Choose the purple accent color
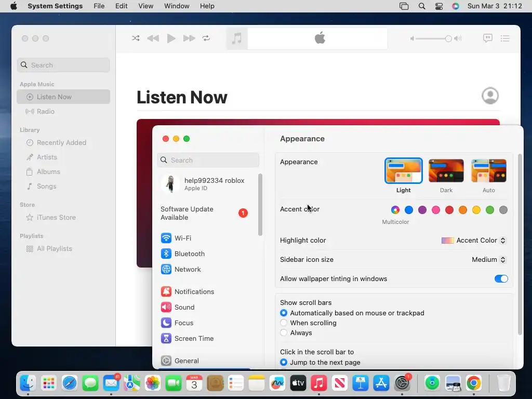This screenshot has height=399, width=532. (x=422, y=210)
